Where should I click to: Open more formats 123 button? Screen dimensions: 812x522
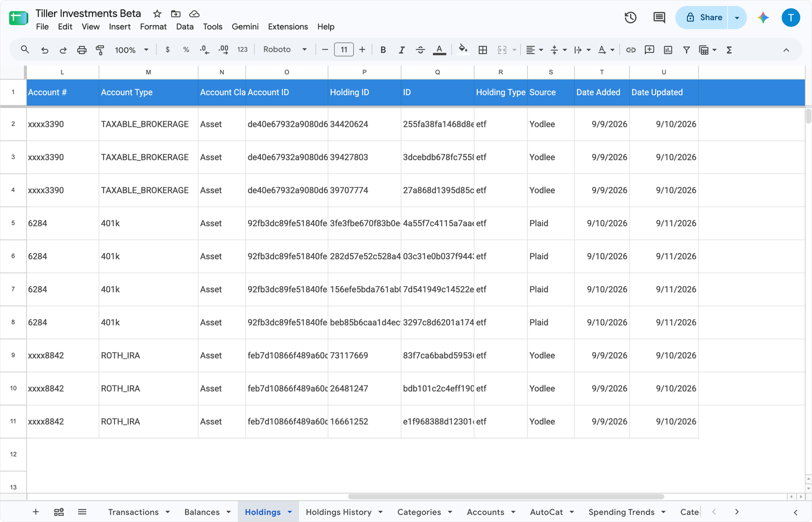pyautogui.click(x=242, y=50)
